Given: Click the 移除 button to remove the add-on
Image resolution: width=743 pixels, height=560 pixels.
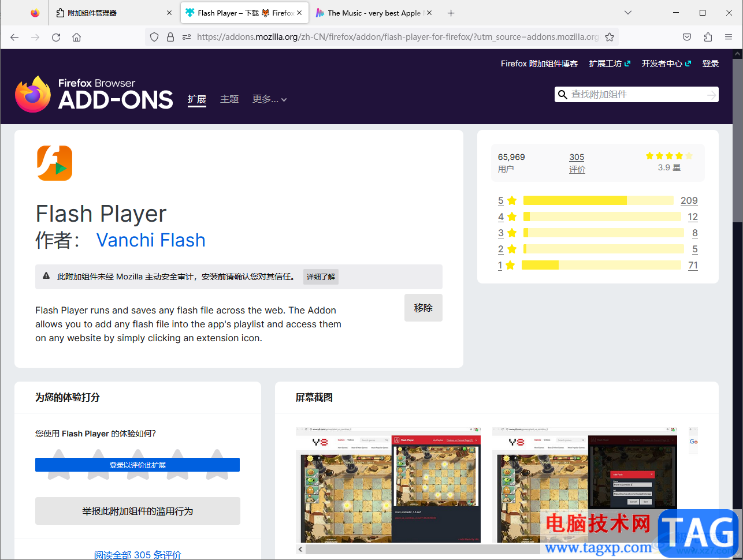Looking at the screenshot, I should coord(423,308).
